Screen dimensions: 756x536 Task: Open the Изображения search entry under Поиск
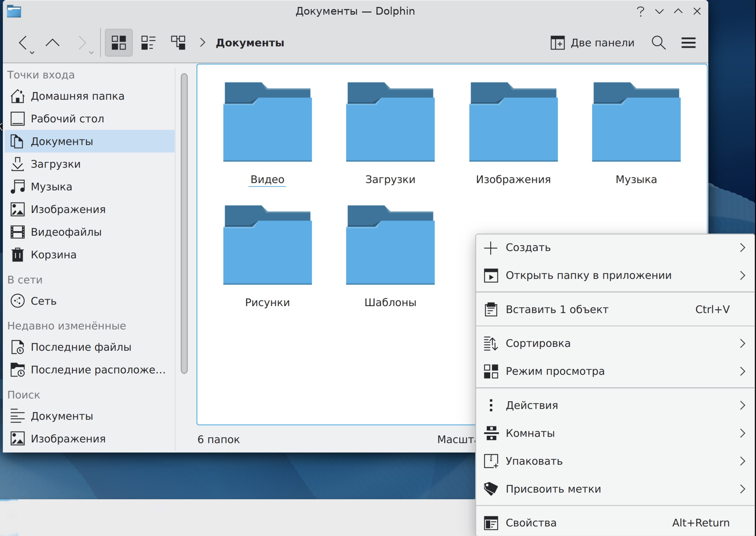click(90, 439)
